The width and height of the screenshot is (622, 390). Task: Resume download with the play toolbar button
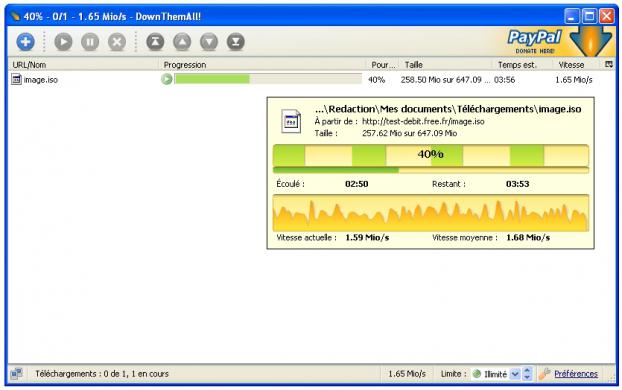click(63, 42)
